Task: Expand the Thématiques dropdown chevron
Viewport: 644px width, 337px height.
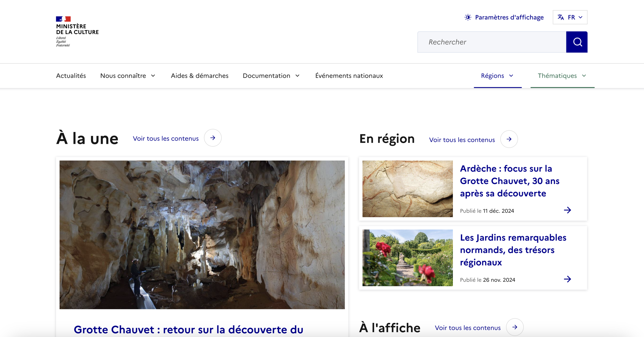Action: [x=584, y=76]
